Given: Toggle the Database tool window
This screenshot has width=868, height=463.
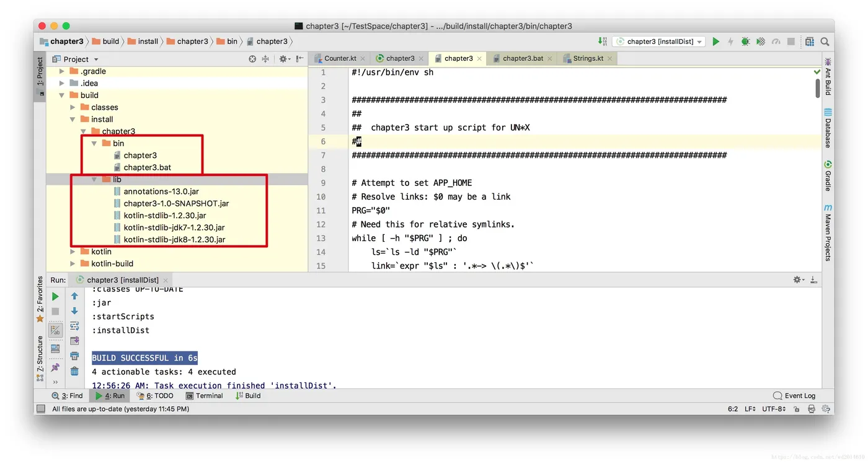Looking at the screenshot, I should (x=828, y=128).
